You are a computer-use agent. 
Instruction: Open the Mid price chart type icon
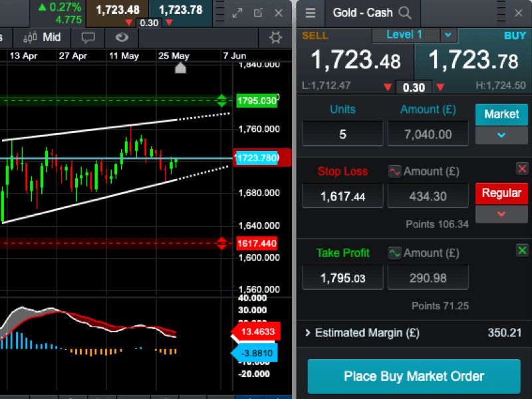pos(41,38)
